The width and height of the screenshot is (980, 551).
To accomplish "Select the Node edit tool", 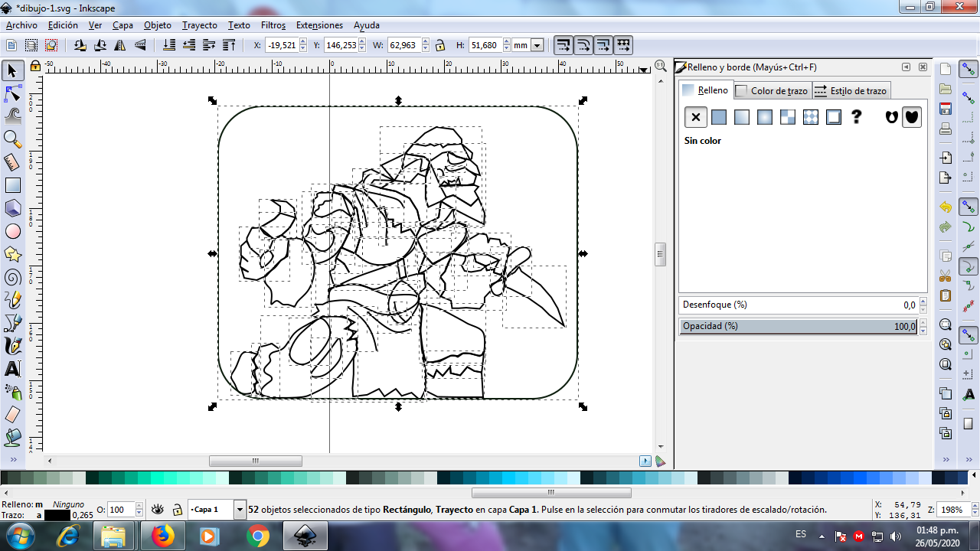I will (x=12, y=94).
